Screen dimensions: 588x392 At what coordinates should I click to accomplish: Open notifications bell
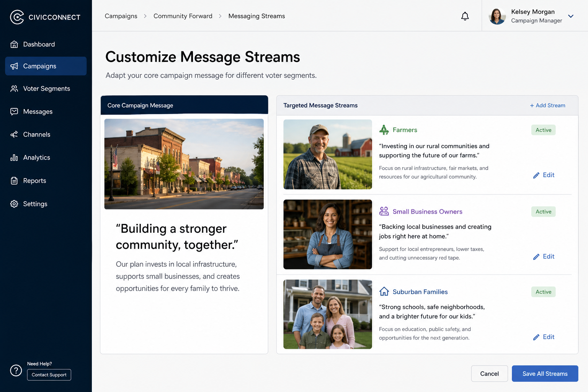pos(465,16)
